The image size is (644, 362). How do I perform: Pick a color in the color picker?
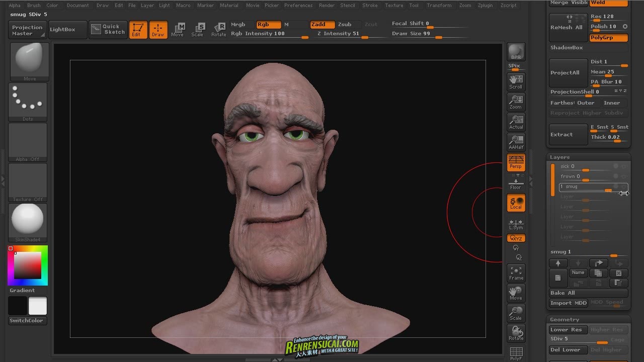click(28, 265)
